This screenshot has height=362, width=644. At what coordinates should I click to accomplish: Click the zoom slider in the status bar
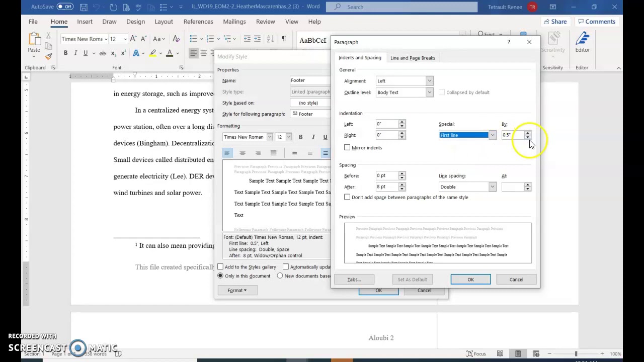tap(576, 354)
